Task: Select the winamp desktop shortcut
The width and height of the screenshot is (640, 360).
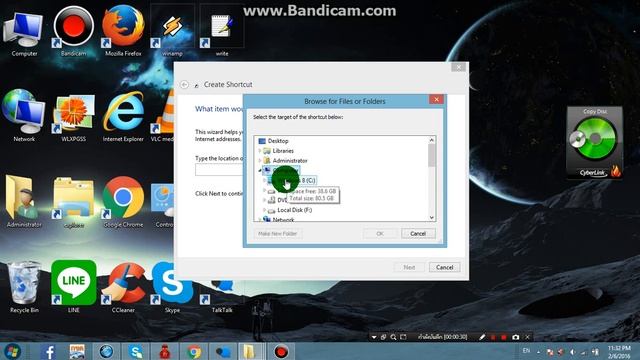Action: pos(172,31)
